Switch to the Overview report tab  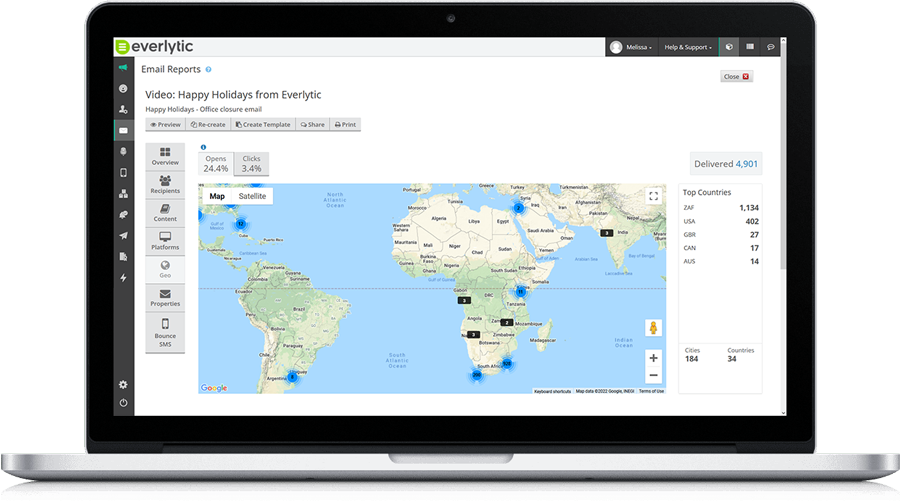click(x=165, y=156)
